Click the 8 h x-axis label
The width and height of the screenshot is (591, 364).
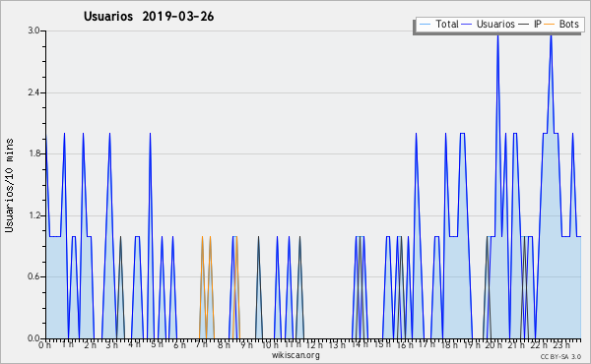click(x=224, y=345)
